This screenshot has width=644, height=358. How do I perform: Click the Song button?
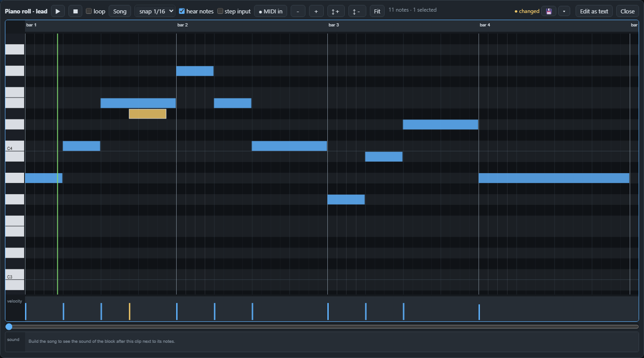(120, 11)
